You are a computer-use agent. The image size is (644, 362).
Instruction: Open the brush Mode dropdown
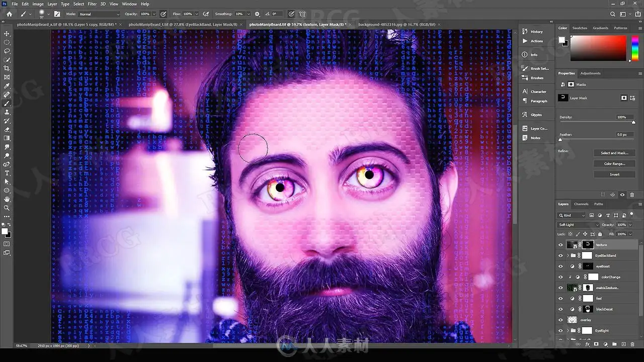99,14
